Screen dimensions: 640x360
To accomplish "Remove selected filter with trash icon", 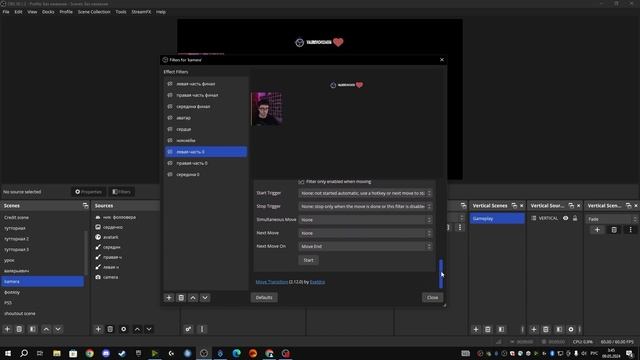I will 181,298.
